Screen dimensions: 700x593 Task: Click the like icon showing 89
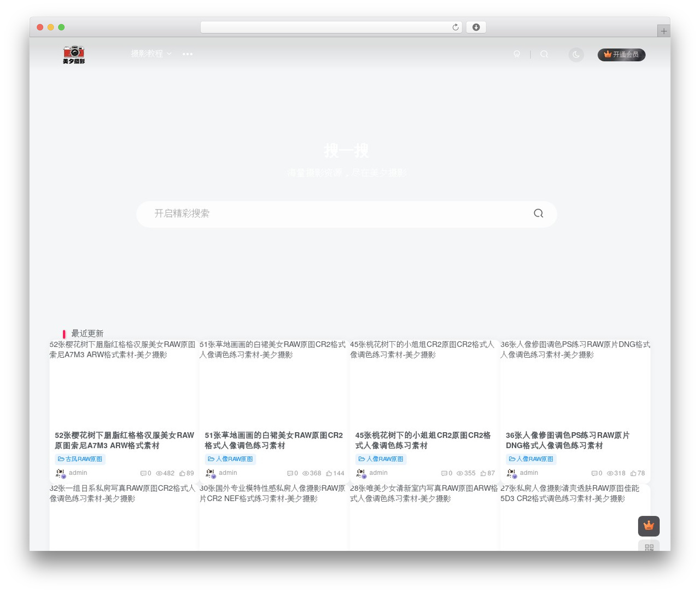[x=182, y=474]
